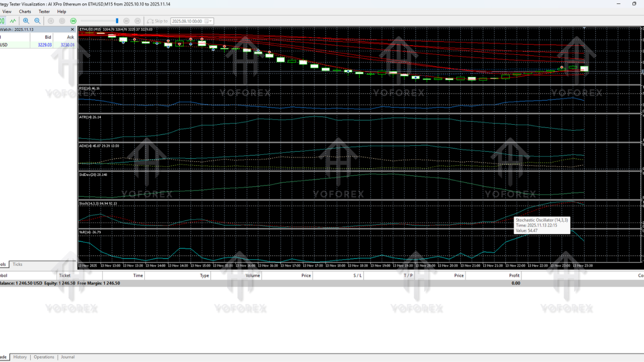Zoom in on the ETHUSD chart
Screen dimensions: 644x362
[x=25, y=21]
